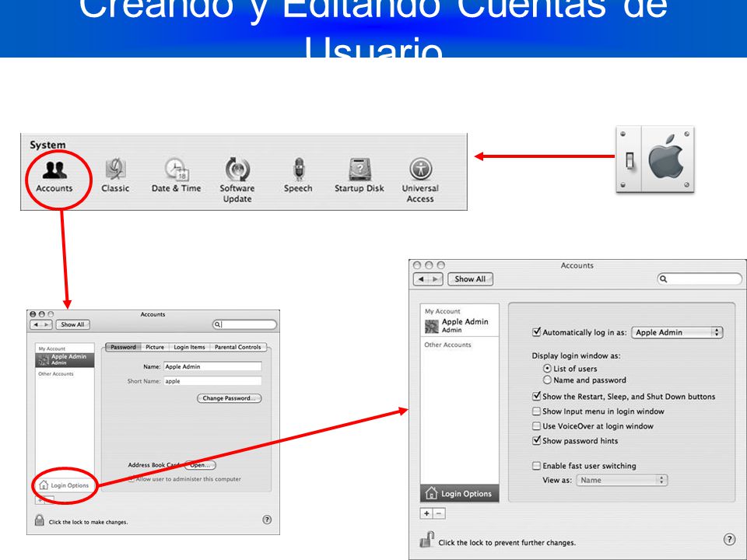Viewport: 747px width, 560px height.
Task: Enable fast user switching checkbox
Action: (536, 466)
